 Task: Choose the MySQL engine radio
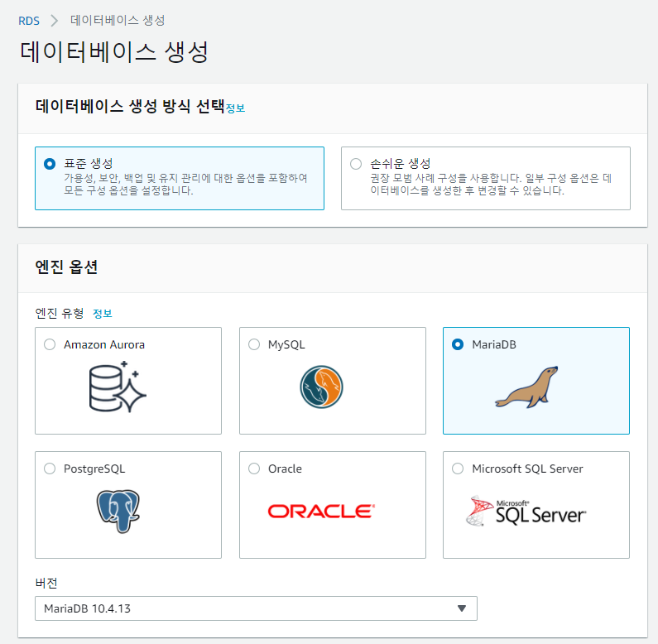coord(254,344)
